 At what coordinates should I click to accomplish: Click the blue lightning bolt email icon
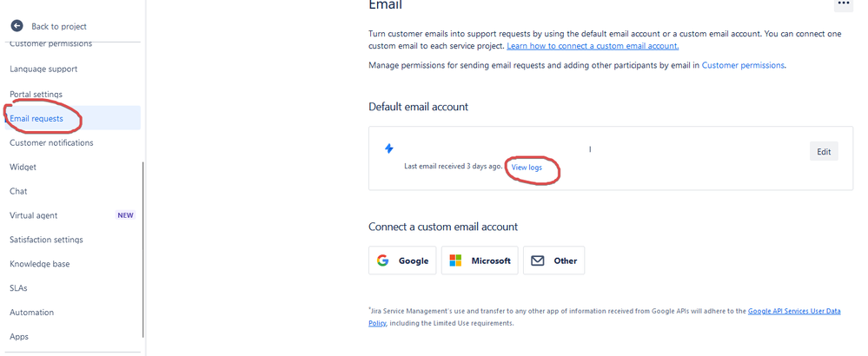(x=389, y=148)
